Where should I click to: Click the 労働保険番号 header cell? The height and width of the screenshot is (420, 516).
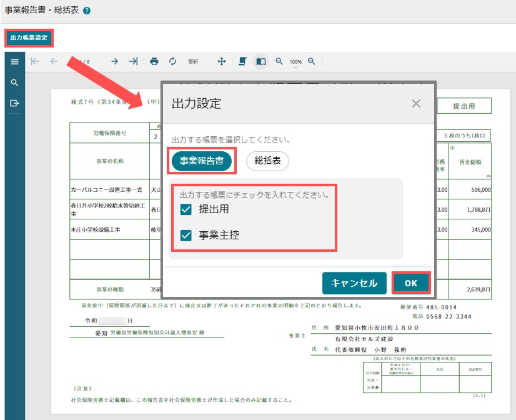click(x=109, y=133)
